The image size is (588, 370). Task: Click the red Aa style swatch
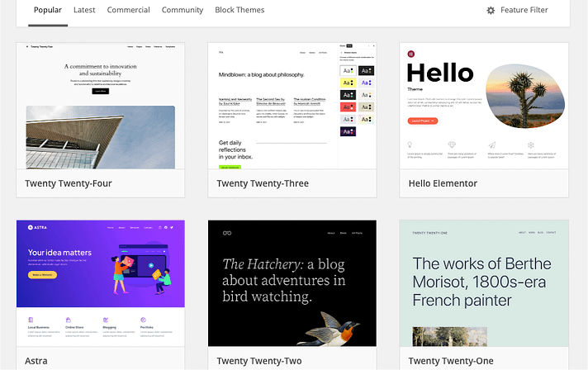[x=348, y=107]
